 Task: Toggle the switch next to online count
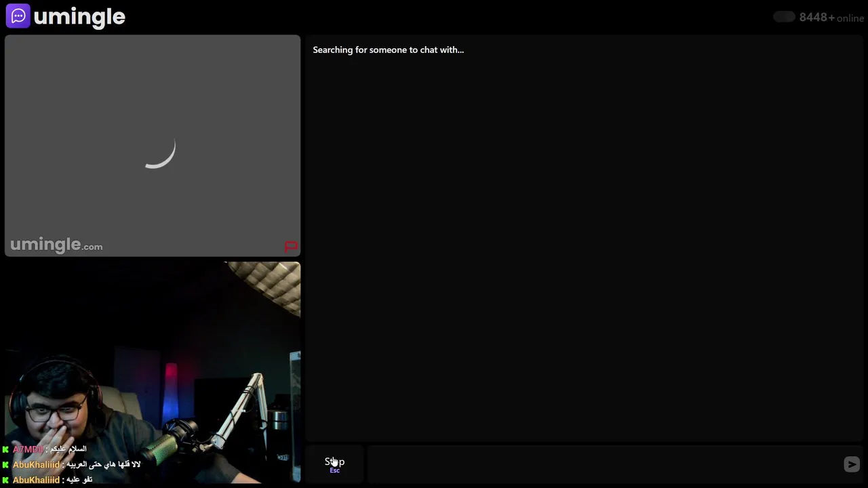click(785, 17)
